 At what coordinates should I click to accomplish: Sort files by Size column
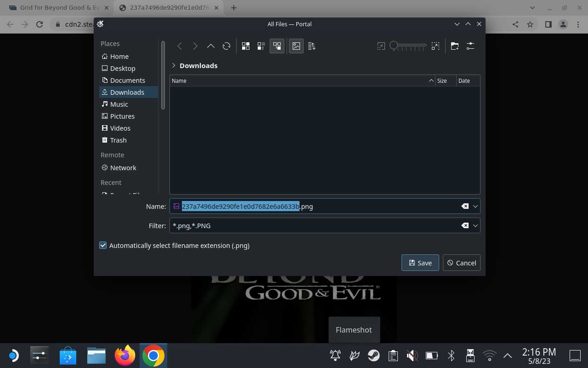[x=446, y=80]
